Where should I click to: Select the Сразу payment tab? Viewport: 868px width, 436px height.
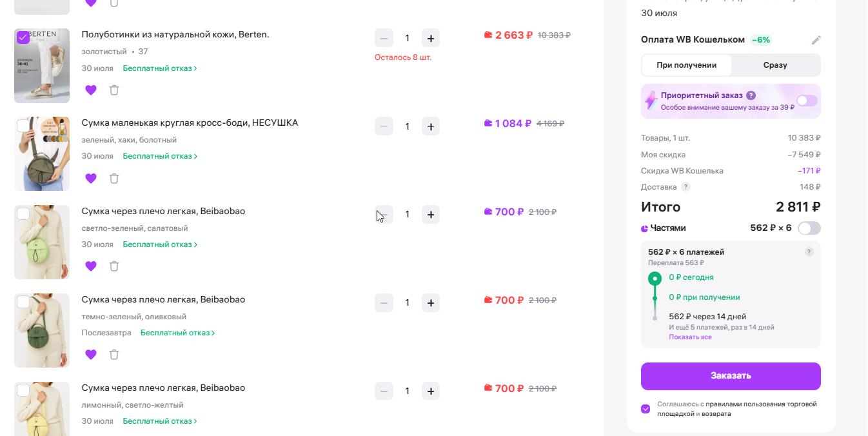click(x=775, y=65)
